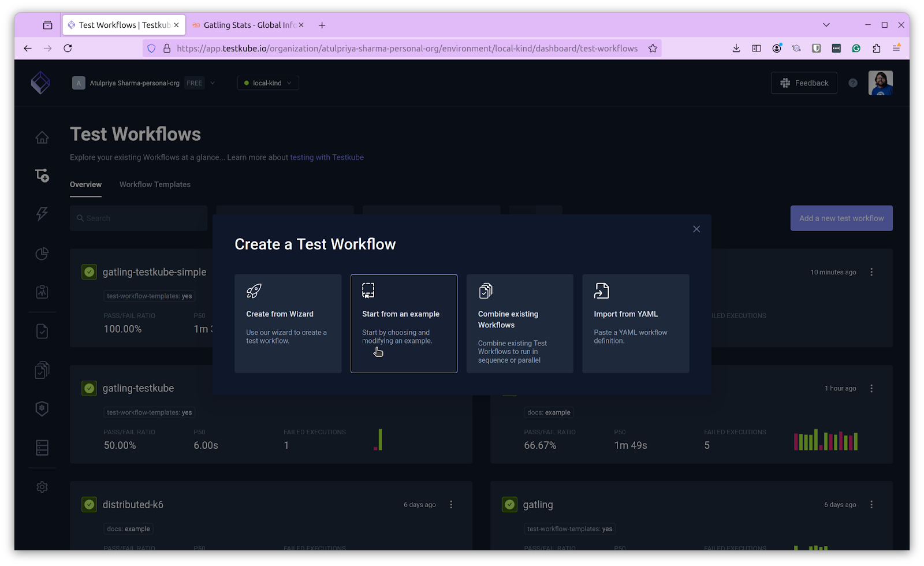Image resolution: width=924 pixels, height=566 pixels.
Task: Open the status pages sidebar icon
Action: point(42,292)
